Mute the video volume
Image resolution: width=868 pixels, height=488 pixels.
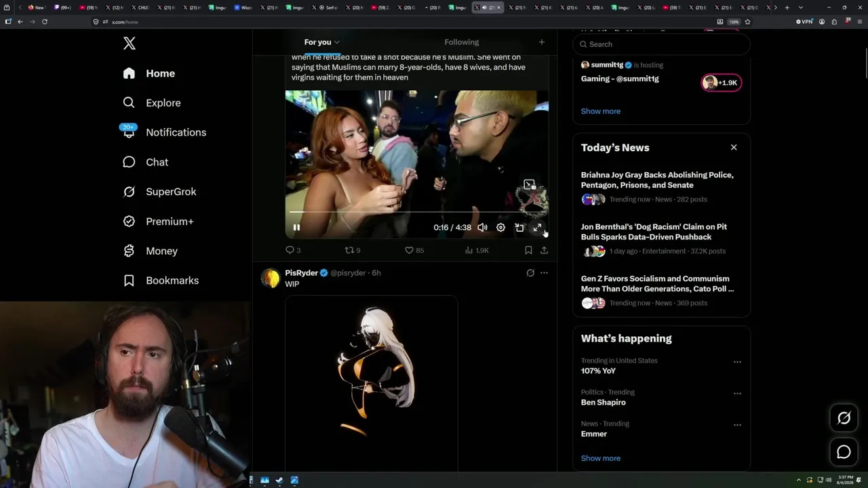point(482,228)
